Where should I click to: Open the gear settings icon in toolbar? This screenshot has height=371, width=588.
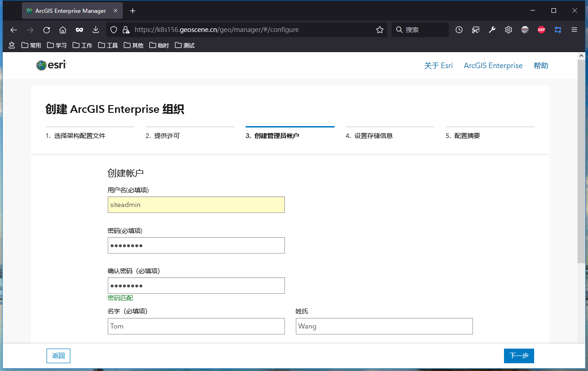tap(509, 30)
